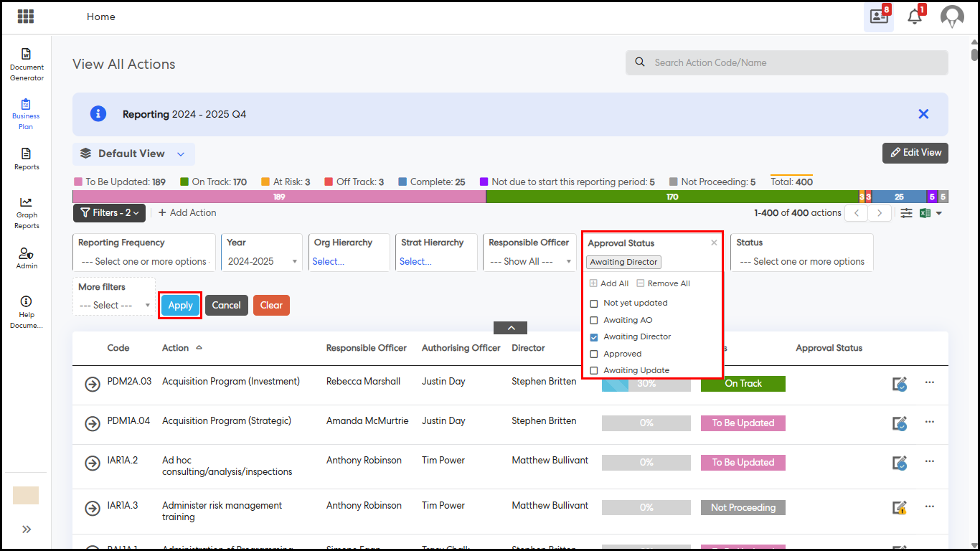This screenshot has height=551, width=980.
Task: Open column settings sliders icon
Action: (907, 213)
